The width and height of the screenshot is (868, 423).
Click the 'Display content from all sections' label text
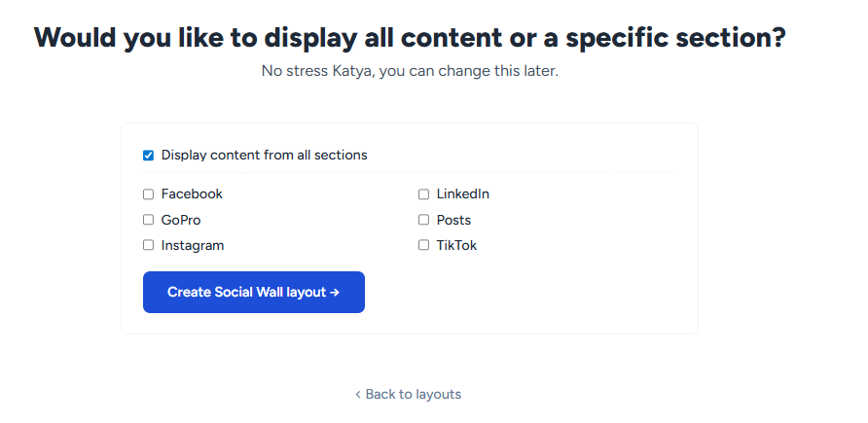coord(264,156)
